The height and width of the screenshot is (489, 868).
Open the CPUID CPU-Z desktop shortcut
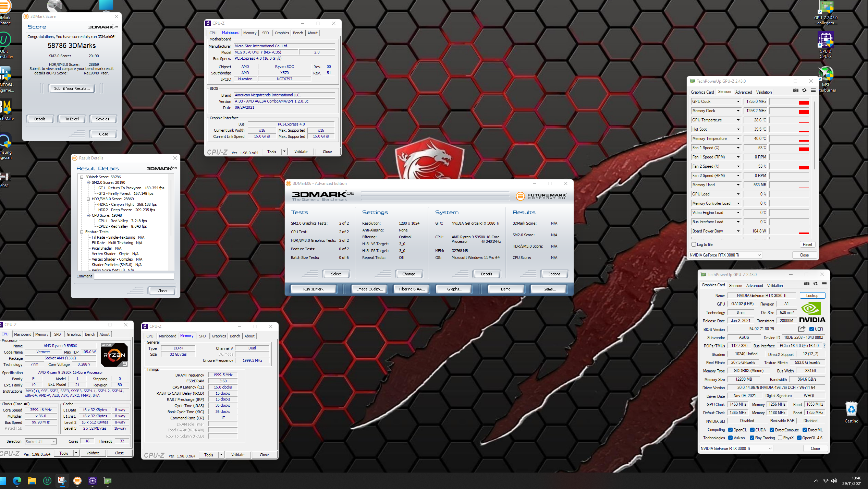coord(826,45)
